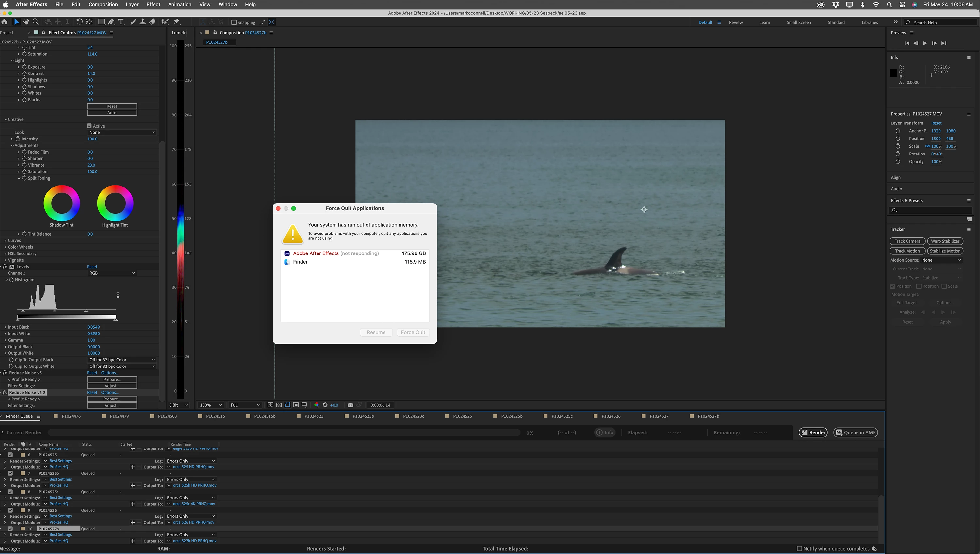Click the Queue in AME button
This screenshot has height=554, width=980.
(x=855, y=432)
